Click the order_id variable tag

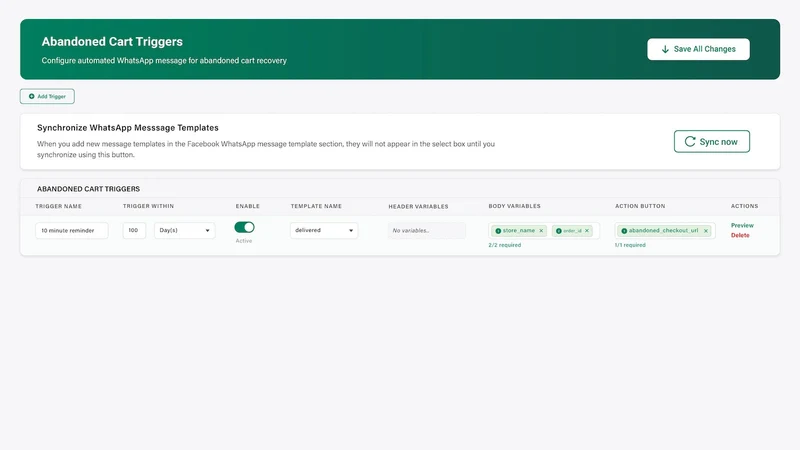[x=572, y=231]
